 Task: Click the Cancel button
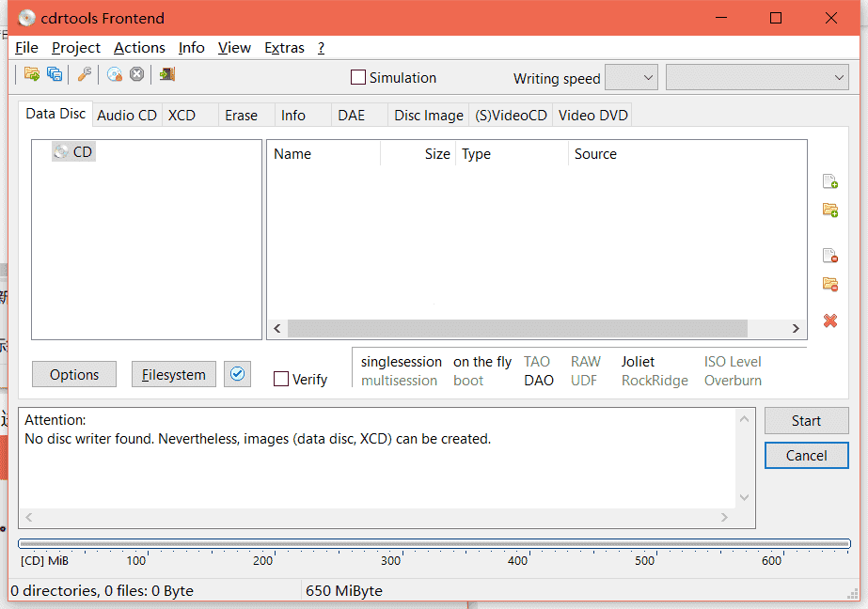pos(807,455)
